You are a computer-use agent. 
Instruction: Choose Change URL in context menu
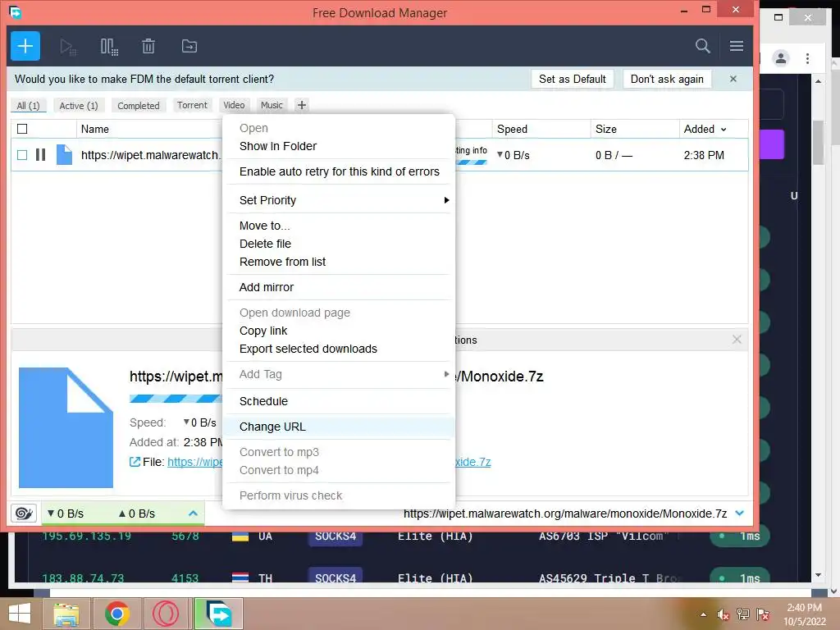click(339, 427)
